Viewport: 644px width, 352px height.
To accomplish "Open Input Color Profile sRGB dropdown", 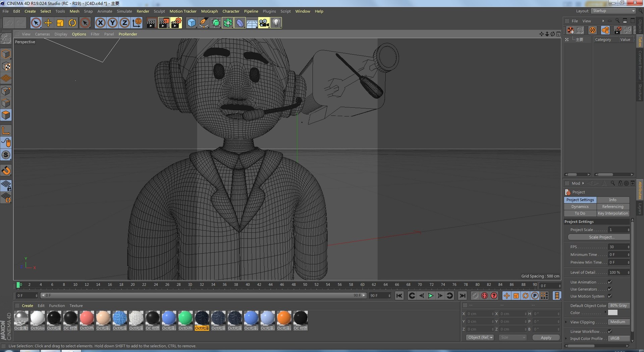I will (x=619, y=339).
